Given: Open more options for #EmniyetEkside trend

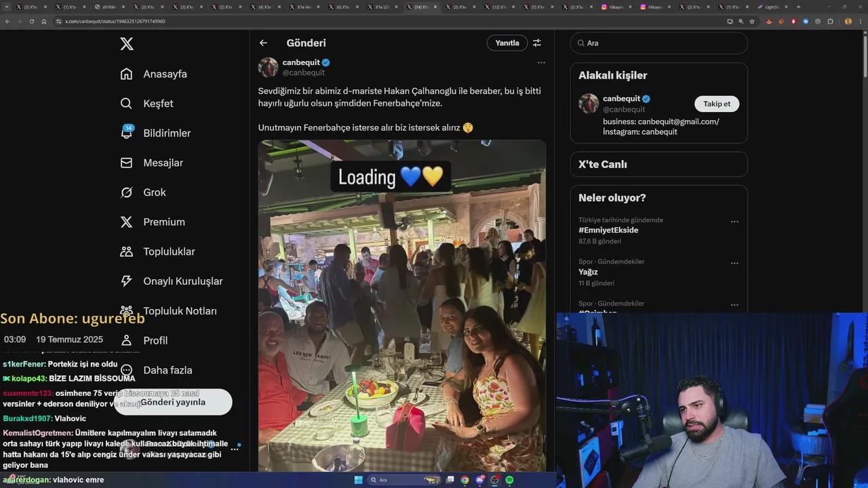Looking at the screenshot, I should coord(734,222).
